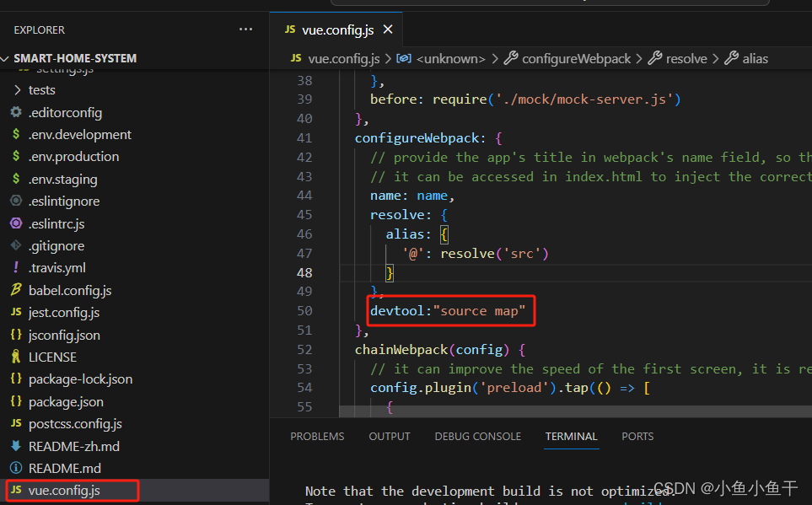Click the ESLint icon next to .eslintignore

16,201
